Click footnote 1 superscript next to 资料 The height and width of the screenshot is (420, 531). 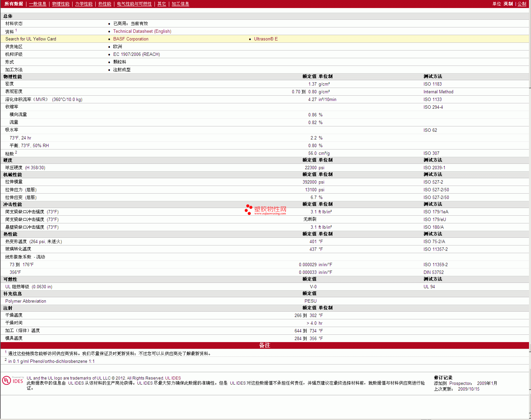pyautogui.click(x=16, y=30)
